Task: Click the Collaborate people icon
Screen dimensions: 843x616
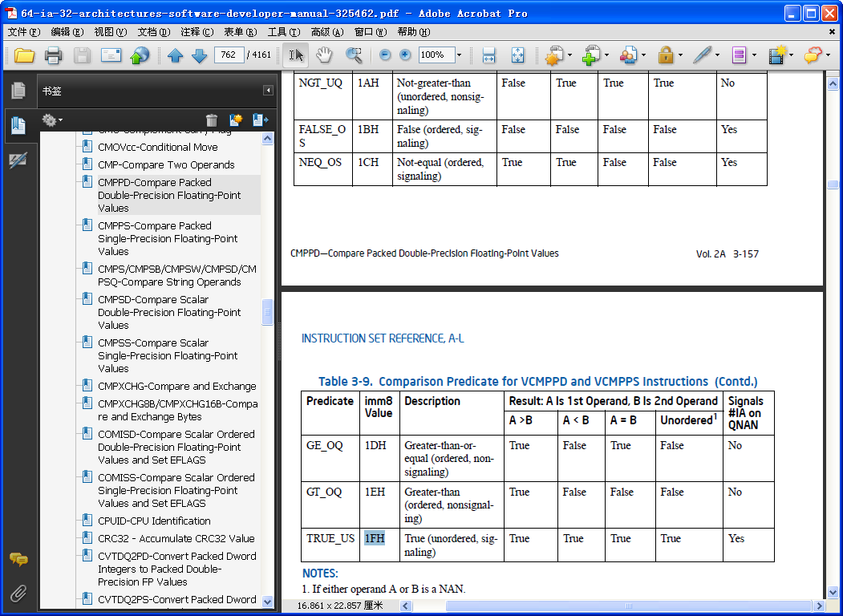Action: point(629,55)
